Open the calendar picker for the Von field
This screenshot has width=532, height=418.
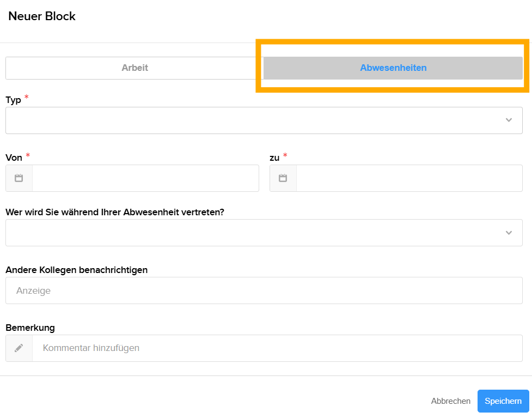point(19,178)
